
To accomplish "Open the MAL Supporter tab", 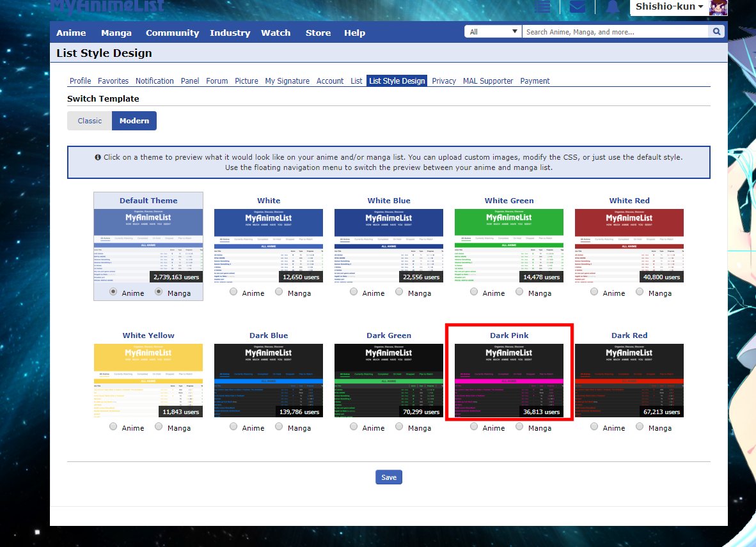I will [488, 81].
